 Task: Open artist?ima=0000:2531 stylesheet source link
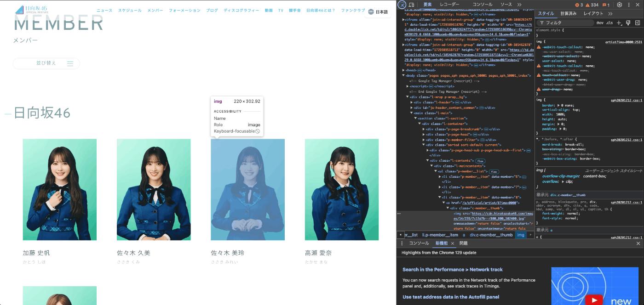[623, 42]
